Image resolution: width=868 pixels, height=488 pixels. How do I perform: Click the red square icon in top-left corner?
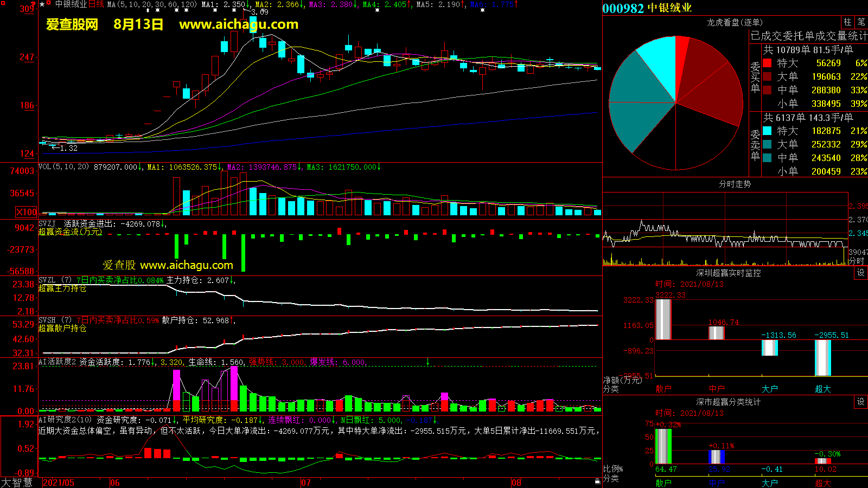point(3,3)
